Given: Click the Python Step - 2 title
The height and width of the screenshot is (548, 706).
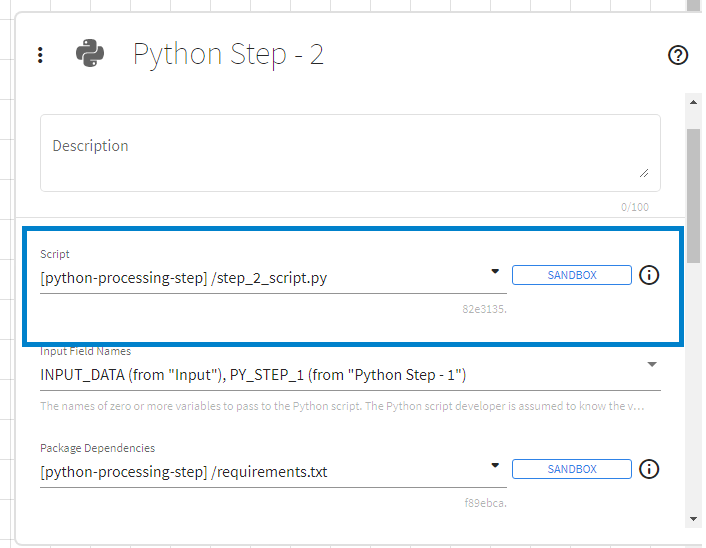Looking at the screenshot, I should (x=228, y=54).
